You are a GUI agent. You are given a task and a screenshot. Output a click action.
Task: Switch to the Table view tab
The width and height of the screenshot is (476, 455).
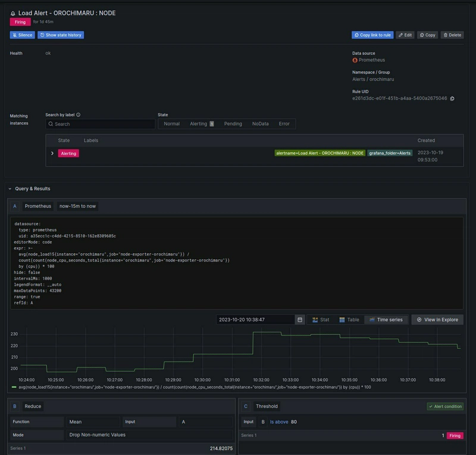[x=349, y=320]
